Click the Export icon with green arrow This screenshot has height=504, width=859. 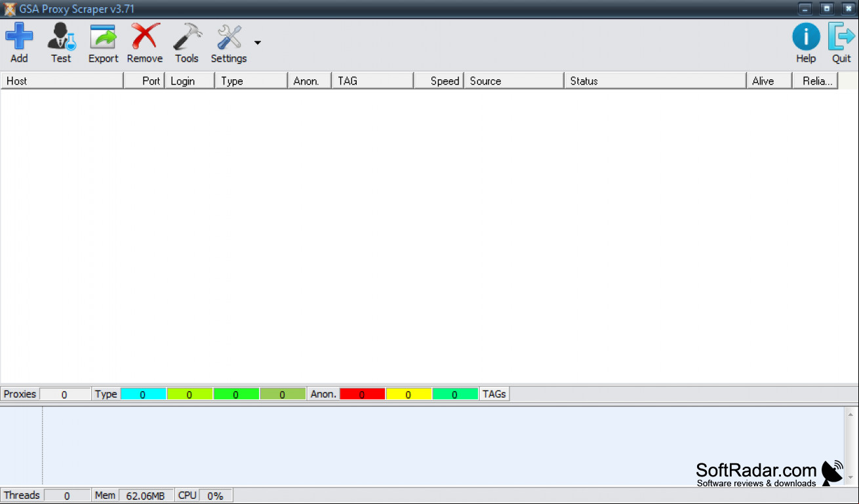pos(103,37)
